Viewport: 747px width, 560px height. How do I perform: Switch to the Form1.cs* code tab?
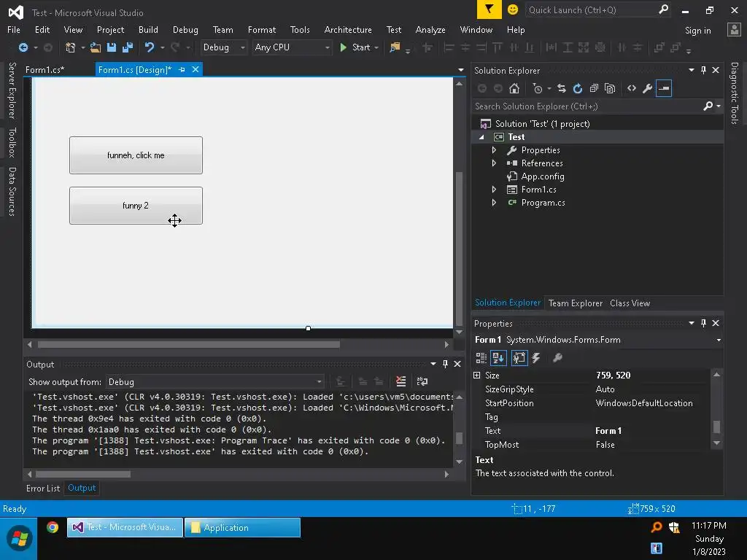coord(45,69)
